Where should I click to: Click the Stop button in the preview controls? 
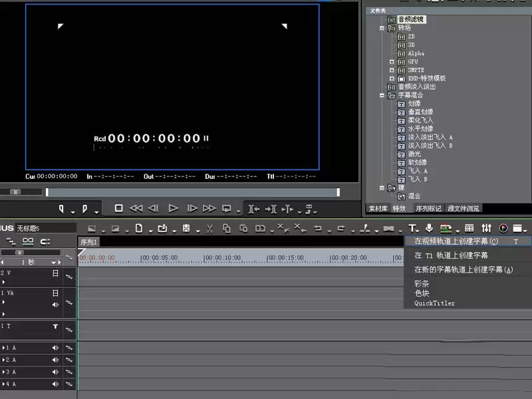118,208
